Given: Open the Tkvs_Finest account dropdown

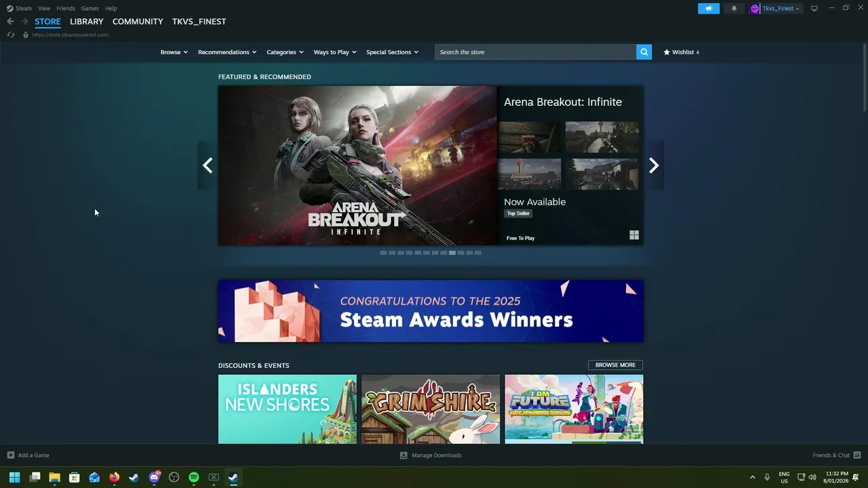Looking at the screenshot, I should coord(781,8).
